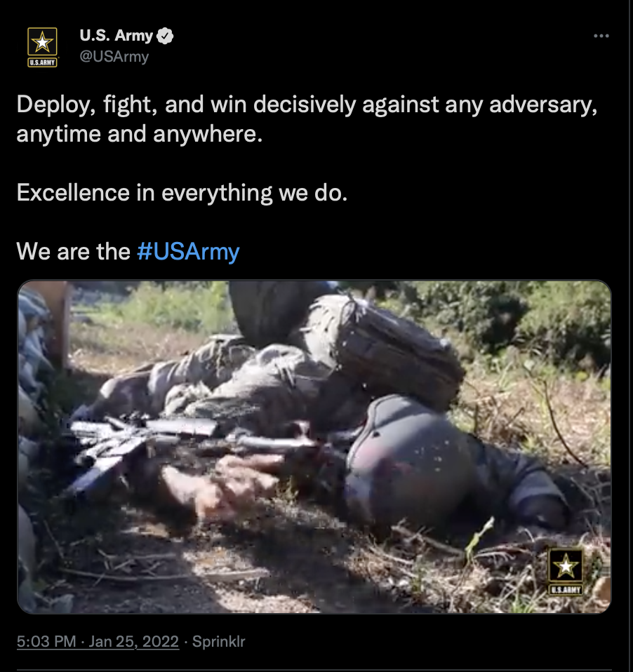The image size is (633, 672).
Task: Click the "Excellence in everything we do." sentence
Action: (182, 192)
